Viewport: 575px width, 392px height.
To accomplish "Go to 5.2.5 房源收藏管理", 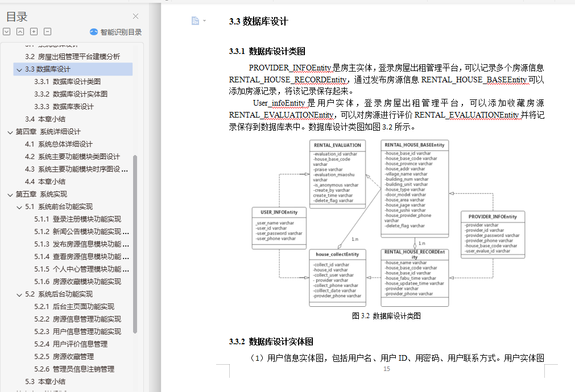I will click(x=64, y=356).
